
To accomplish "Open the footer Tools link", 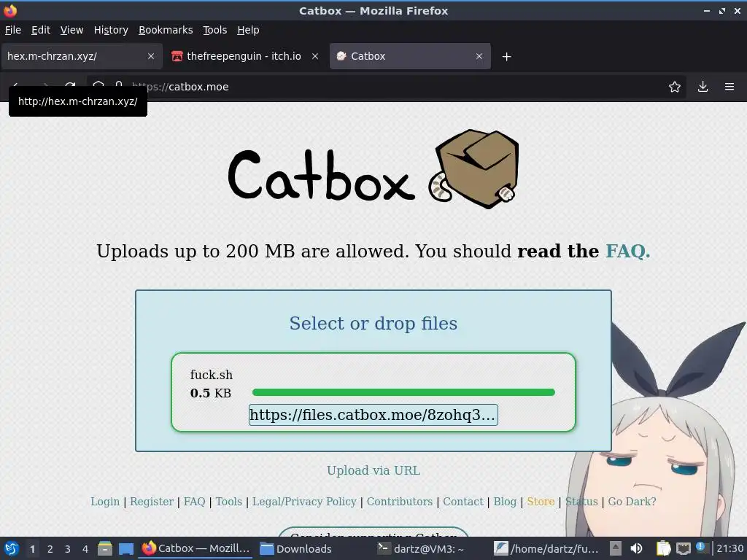I will (x=228, y=502).
